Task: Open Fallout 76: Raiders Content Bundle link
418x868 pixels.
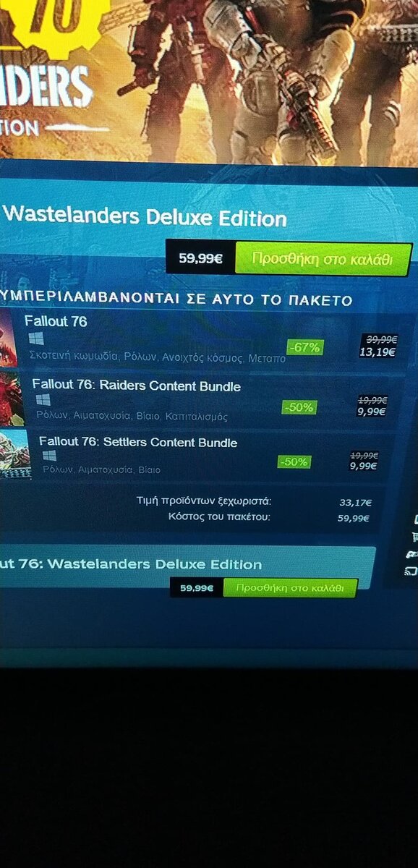Action: 137,386
